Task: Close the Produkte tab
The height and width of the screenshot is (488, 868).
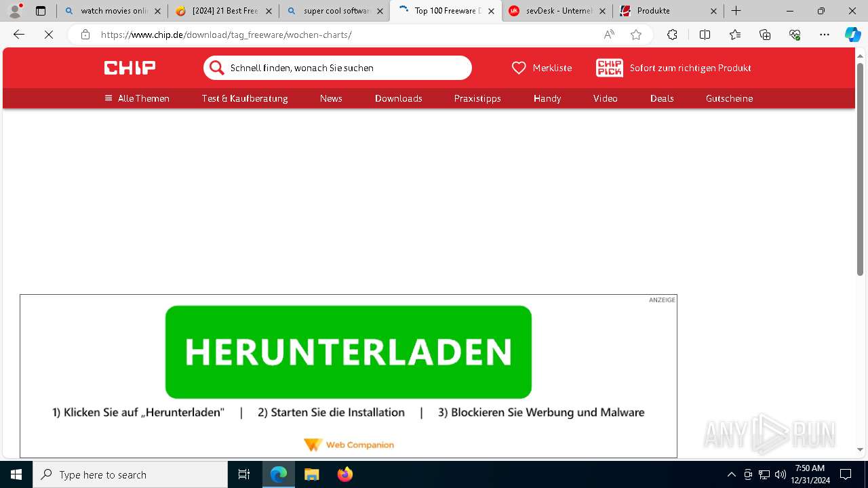Action: [713, 11]
